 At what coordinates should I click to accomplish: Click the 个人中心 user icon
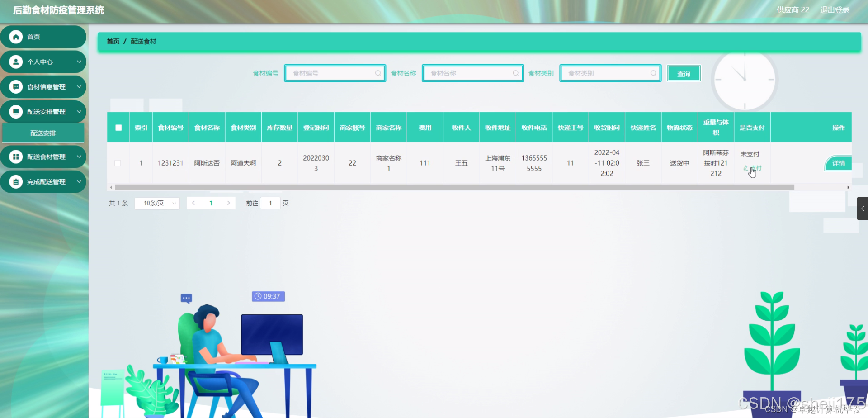coord(16,62)
